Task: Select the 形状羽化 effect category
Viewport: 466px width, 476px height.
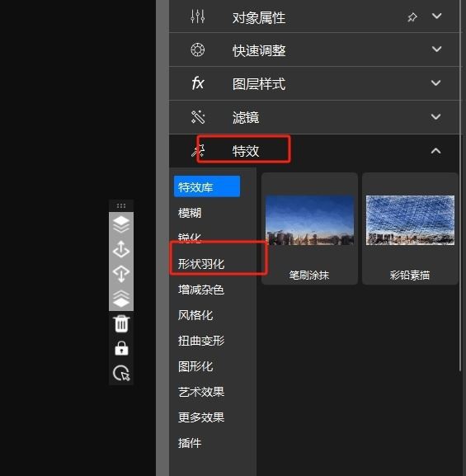Action: (x=201, y=264)
